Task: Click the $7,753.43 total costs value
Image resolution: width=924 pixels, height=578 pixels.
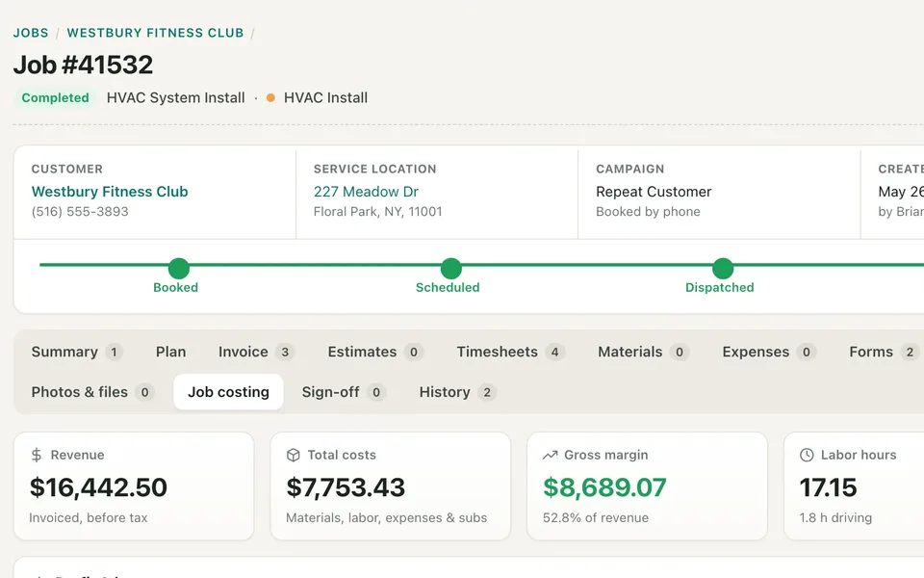Action: (x=346, y=487)
